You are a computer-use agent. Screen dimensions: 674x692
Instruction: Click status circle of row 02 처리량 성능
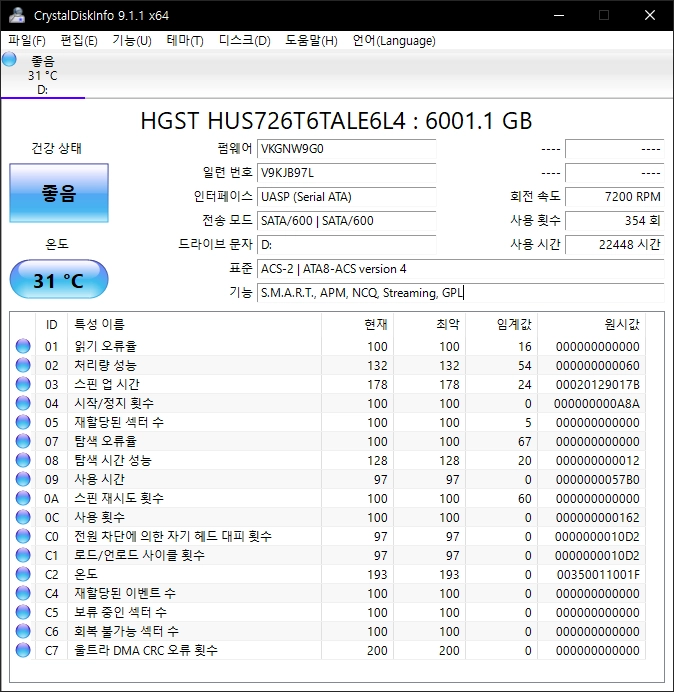(x=23, y=365)
